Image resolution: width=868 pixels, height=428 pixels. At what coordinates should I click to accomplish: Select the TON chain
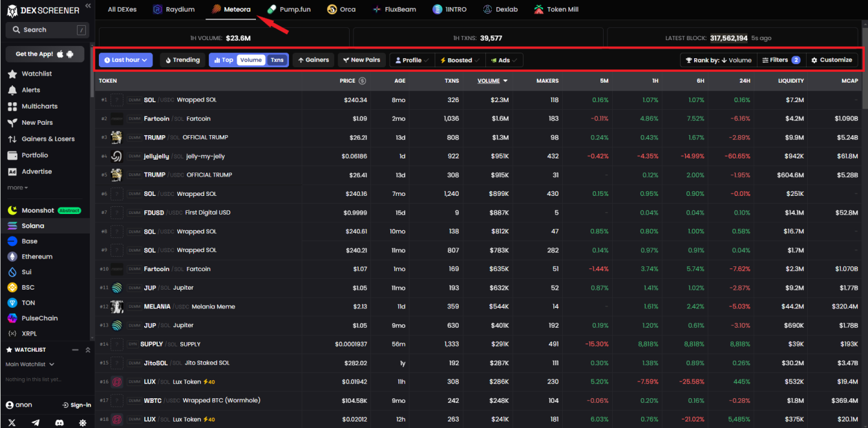pyautogui.click(x=21, y=303)
